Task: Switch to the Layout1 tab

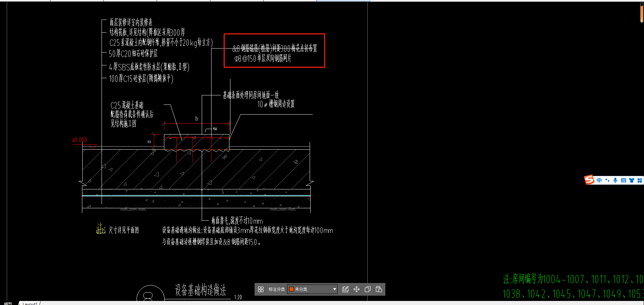Action: pos(30,303)
